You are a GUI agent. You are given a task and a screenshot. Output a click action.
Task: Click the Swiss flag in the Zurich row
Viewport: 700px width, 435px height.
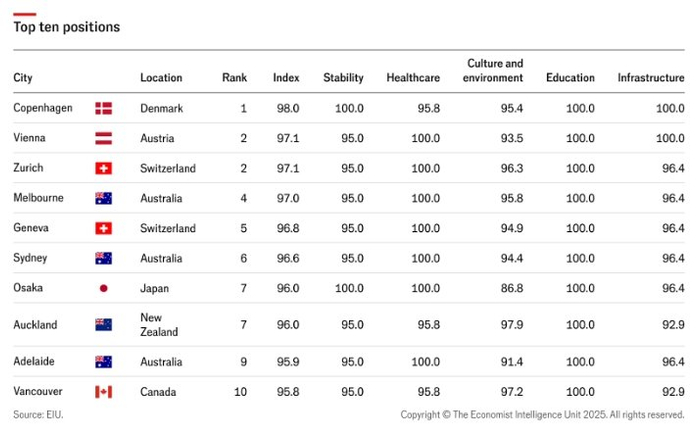103,168
